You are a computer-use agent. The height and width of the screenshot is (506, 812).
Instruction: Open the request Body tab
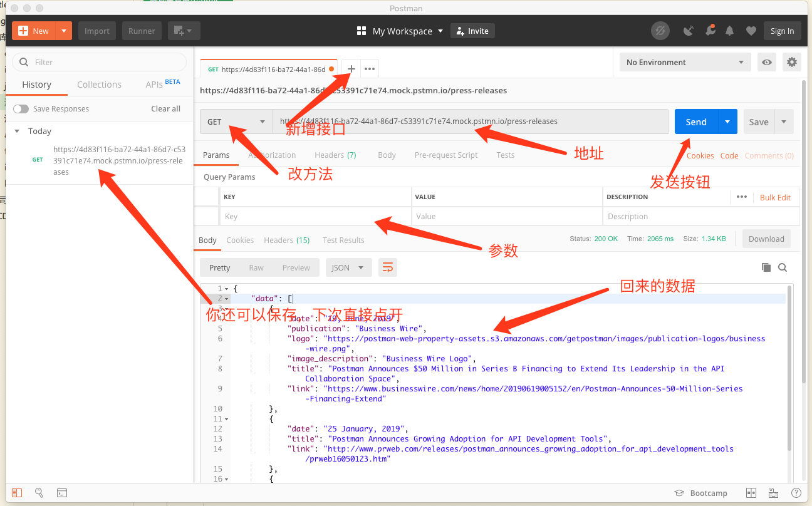pos(387,155)
